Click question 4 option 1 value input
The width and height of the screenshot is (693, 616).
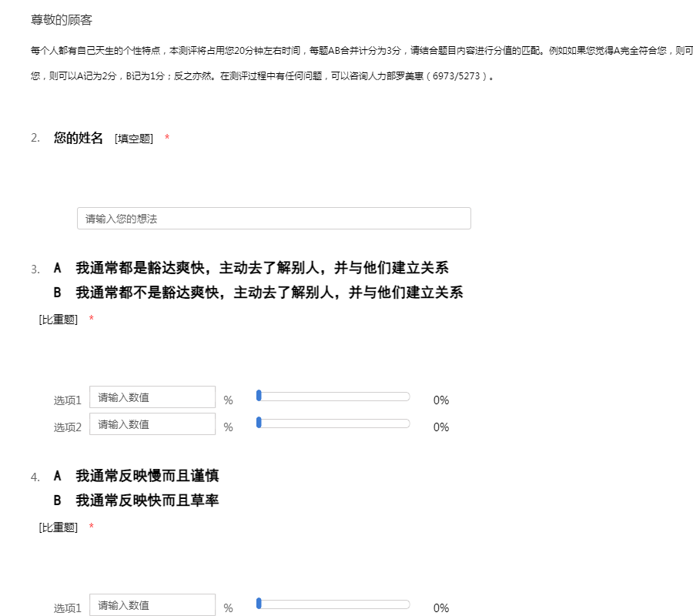152,605
